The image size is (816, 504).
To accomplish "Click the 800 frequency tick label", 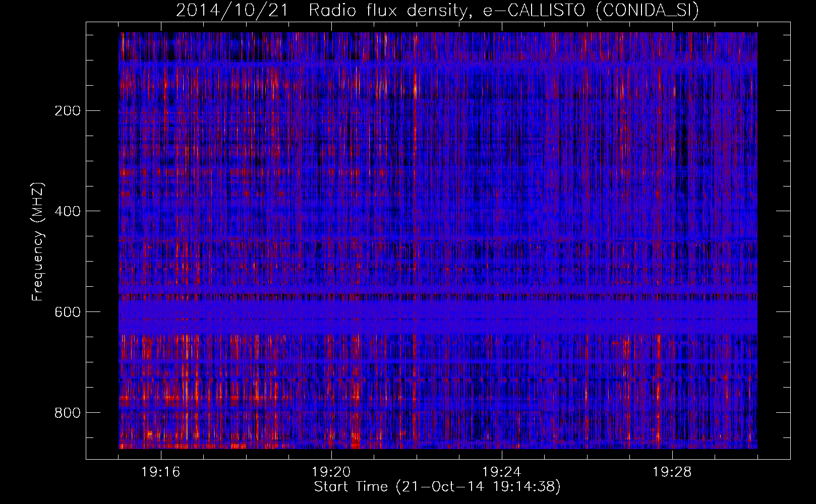I will point(67,413).
